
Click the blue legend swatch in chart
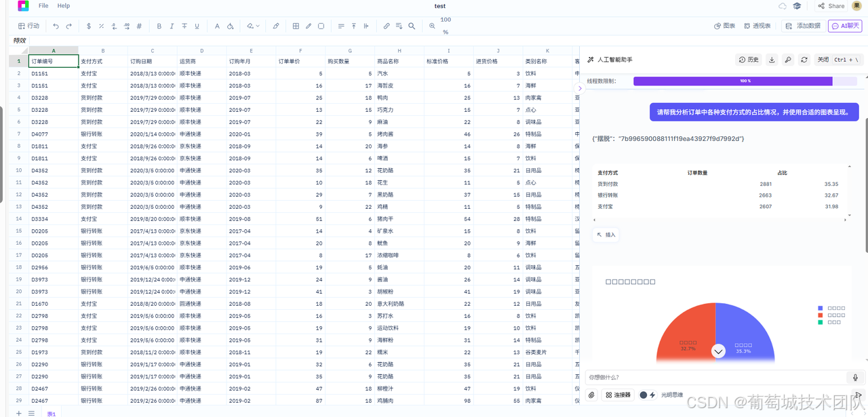coord(821,308)
